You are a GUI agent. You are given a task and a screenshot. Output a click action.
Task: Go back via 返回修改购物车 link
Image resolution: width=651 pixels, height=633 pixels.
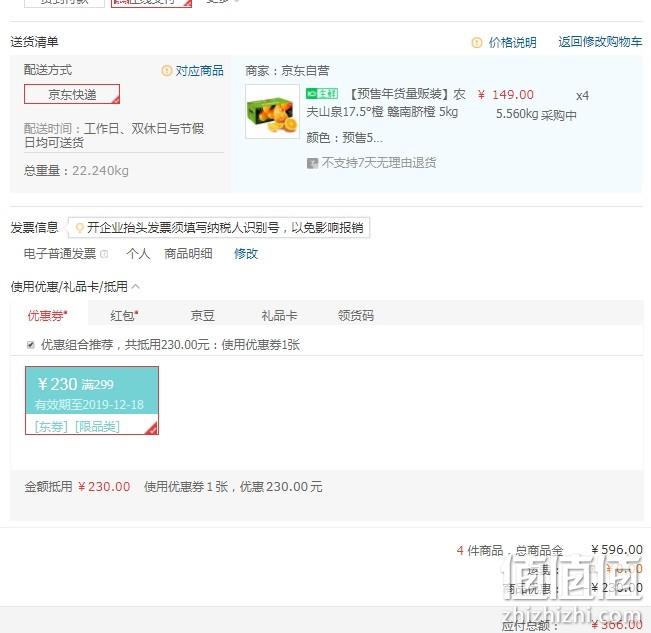[x=600, y=42]
